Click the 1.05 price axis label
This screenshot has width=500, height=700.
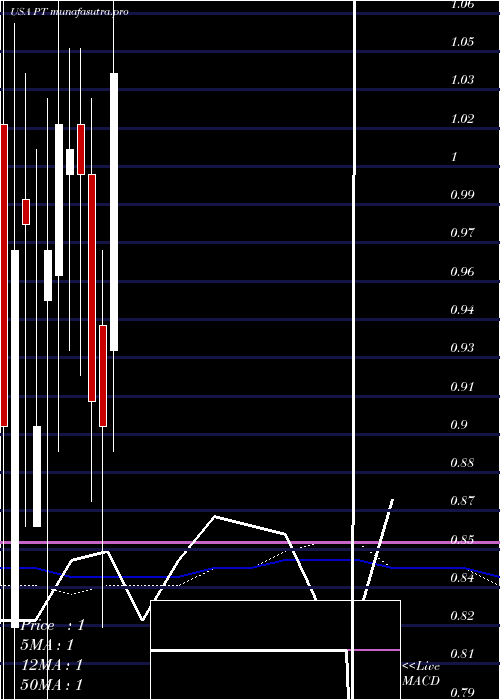click(x=462, y=42)
